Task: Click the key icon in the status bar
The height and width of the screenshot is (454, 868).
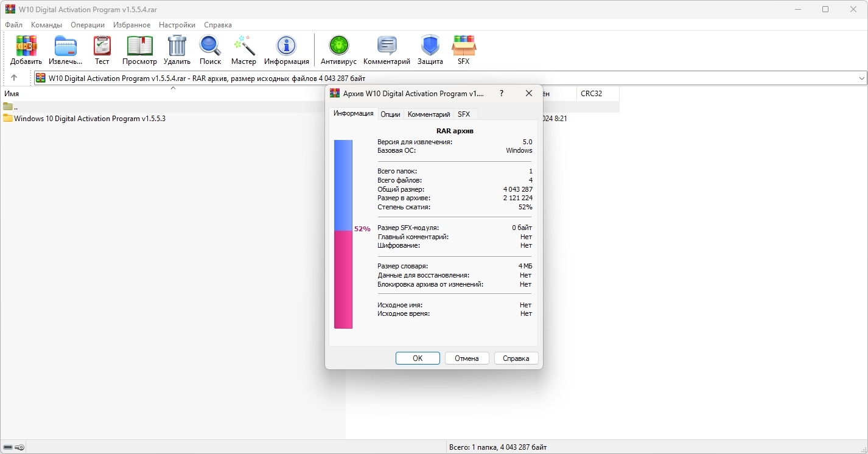Action: pos(20,447)
